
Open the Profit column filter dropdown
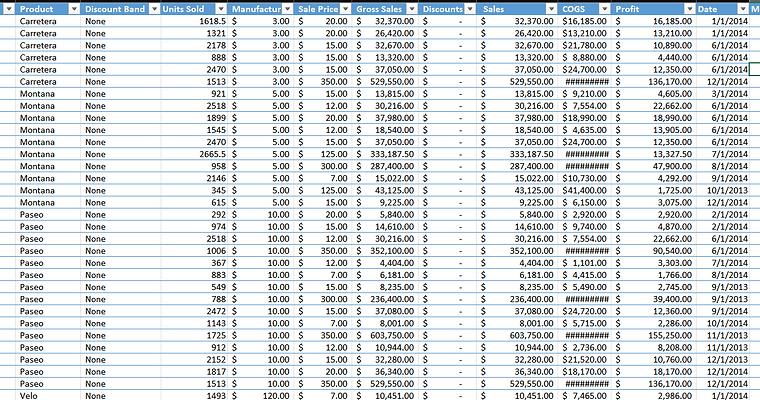[x=690, y=9]
